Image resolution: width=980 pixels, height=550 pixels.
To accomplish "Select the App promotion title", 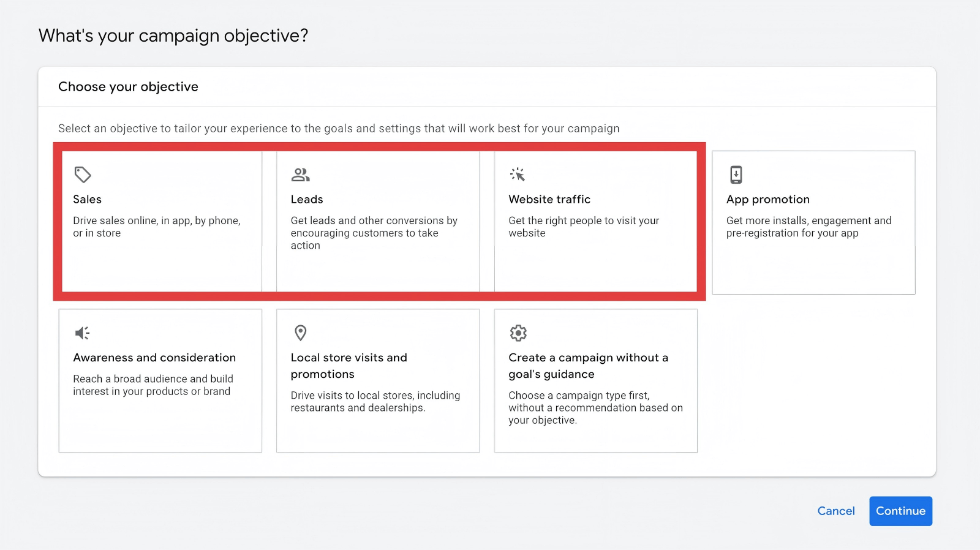I will pyautogui.click(x=767, y=200).
